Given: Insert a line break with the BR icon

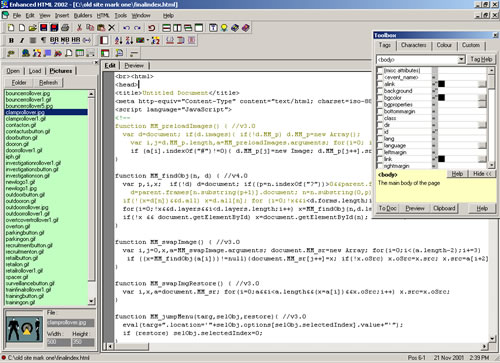Looking at the screenshot, I should point(54,40).
